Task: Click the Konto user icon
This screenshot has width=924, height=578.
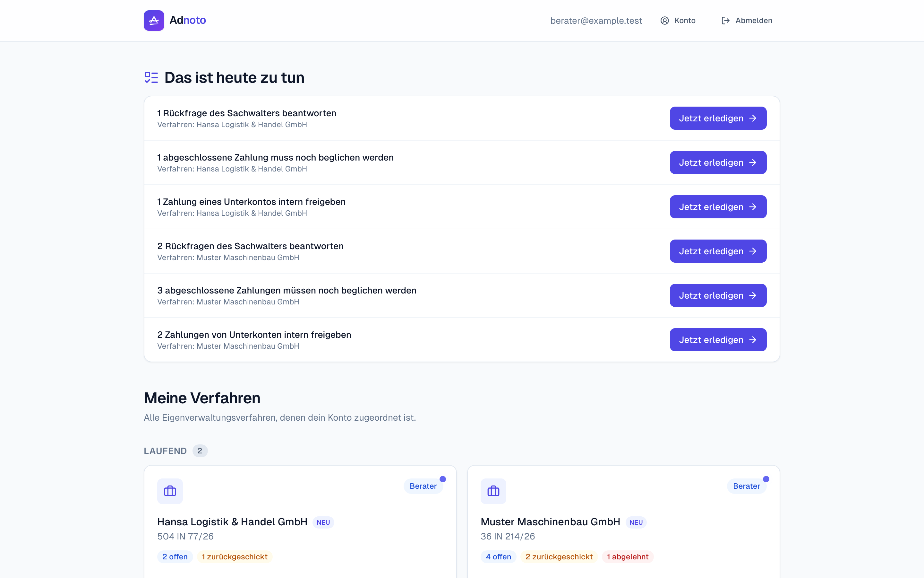Action: [665, 21]
